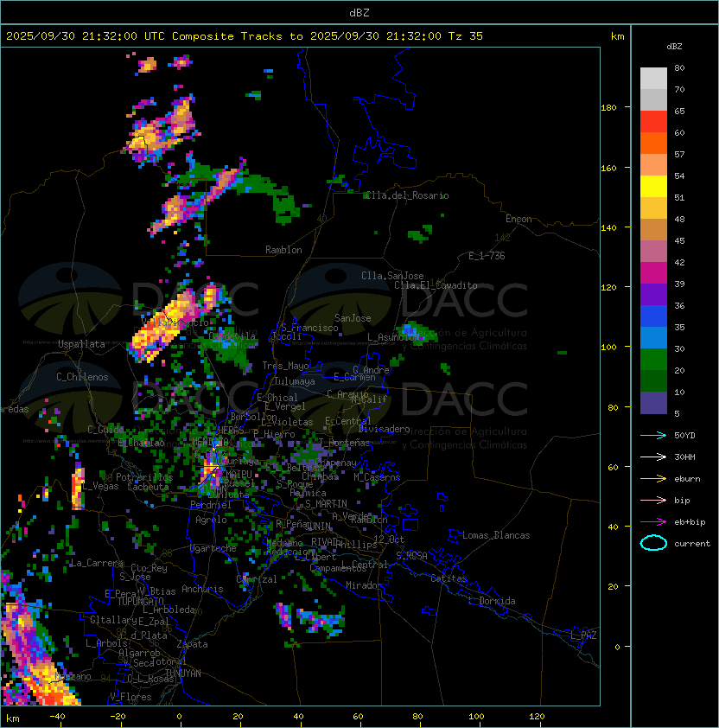Image resolution: width=719 pixels, height=728 pixels.
Task: Click the white 30HM arrow in legend
Action: (653, 457)
